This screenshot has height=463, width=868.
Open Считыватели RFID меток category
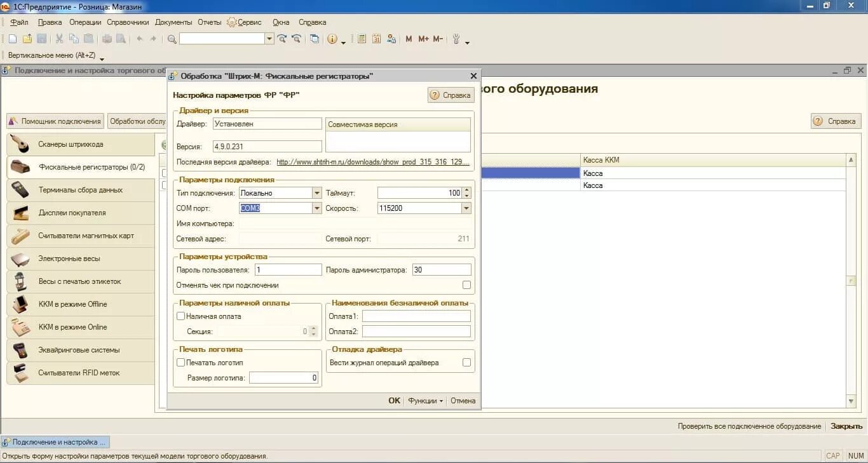pyautogui.click(x=81, y=373)
